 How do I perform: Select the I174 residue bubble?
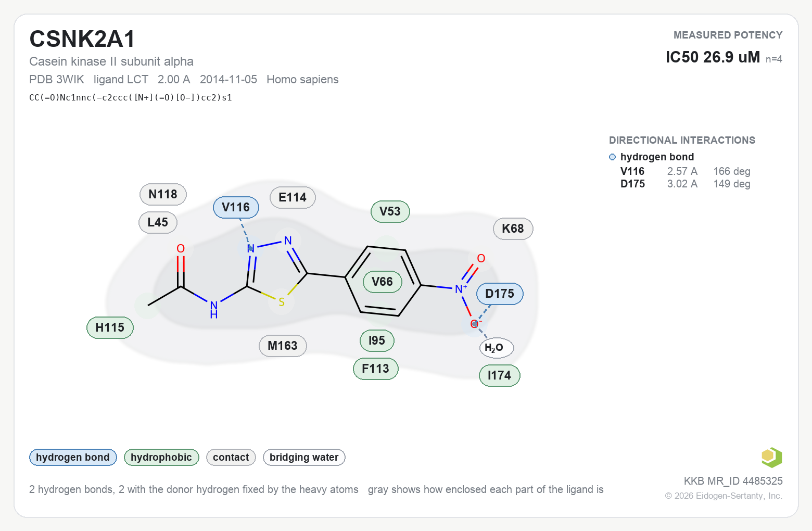click(499, 375)
